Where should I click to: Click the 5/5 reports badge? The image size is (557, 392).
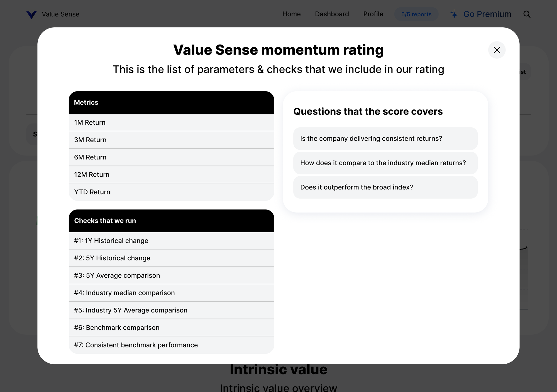point(416,14)
